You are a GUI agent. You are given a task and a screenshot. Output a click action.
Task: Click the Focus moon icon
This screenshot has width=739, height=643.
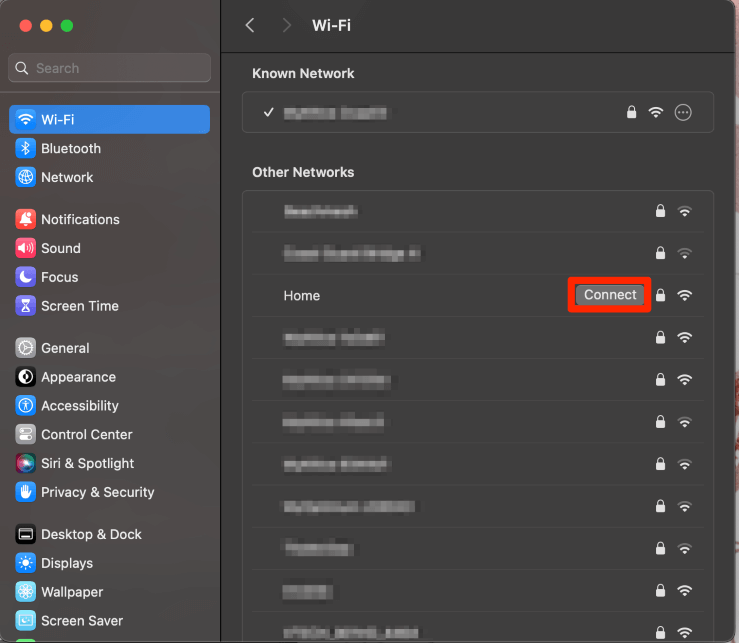(25, 277)
